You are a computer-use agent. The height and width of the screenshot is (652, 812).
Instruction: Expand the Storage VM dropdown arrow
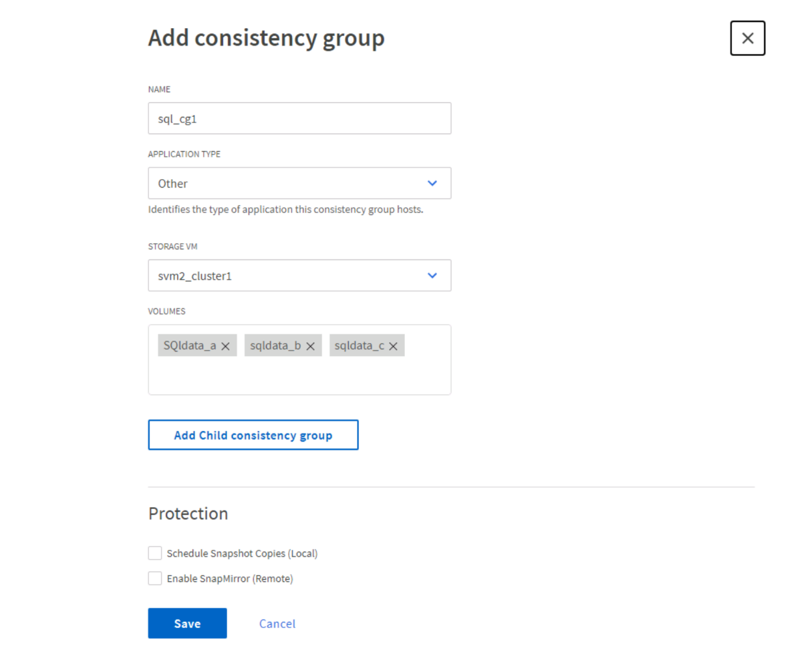point(432,275)
